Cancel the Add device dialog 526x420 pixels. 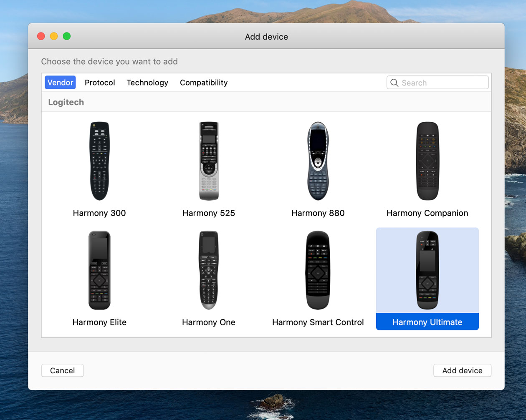click(63, 370)
